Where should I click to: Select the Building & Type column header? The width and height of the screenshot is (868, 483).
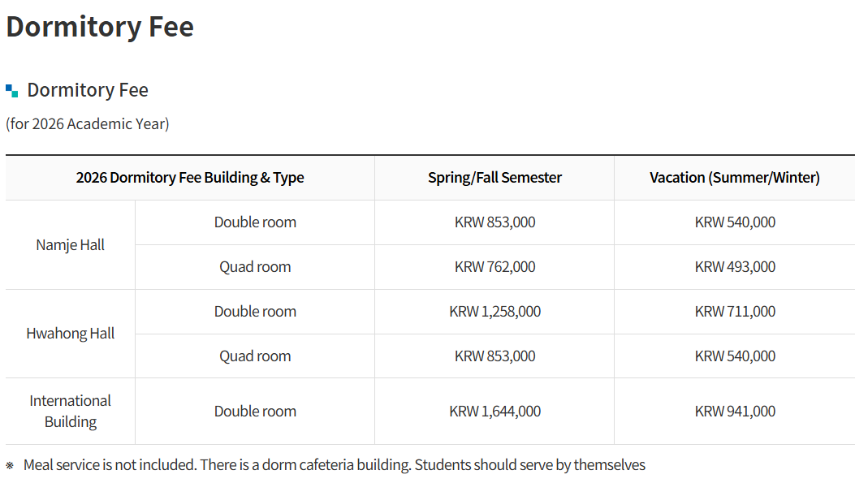tap(190, 178)
